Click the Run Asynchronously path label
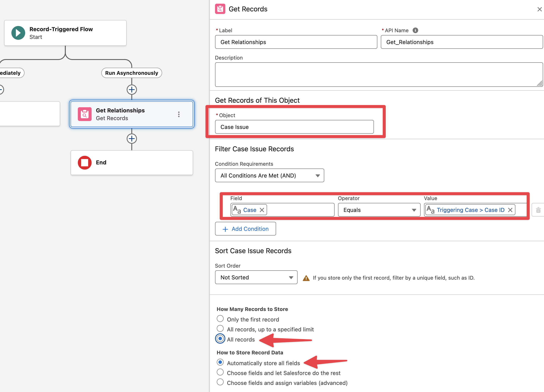Viewport: 544px width, 392px height. [x=131, y=73]
